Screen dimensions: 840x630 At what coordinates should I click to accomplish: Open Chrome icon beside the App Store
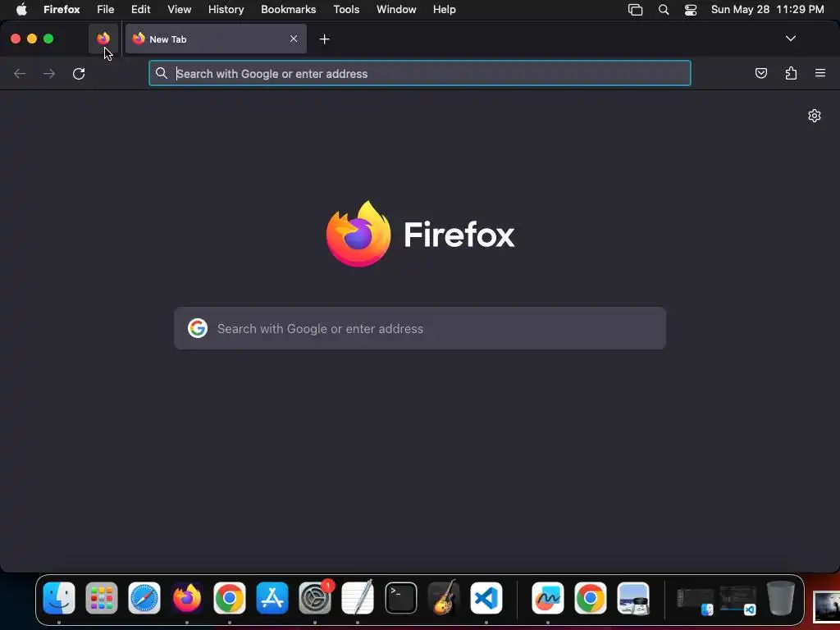(x=230, y=598)
